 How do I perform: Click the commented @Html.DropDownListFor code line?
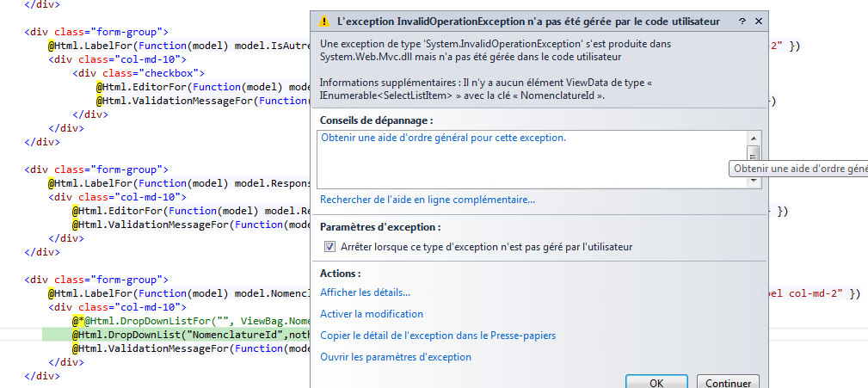coord(190,321)
